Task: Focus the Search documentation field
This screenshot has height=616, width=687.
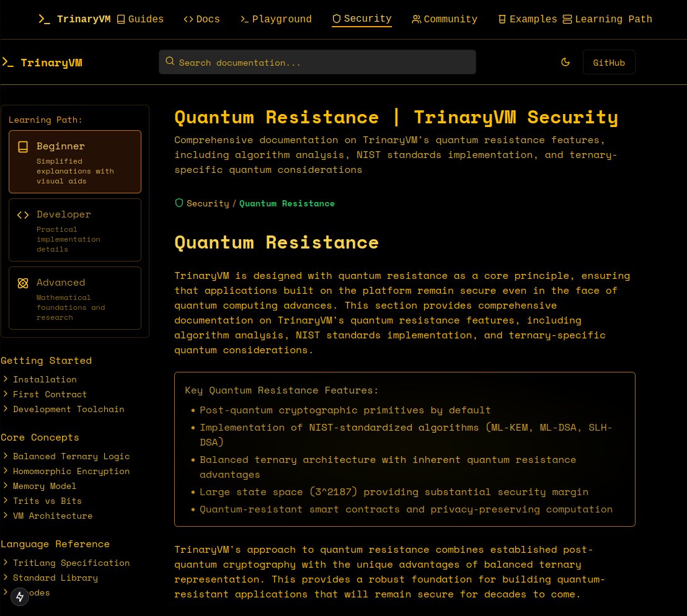Action: [x=317, y=62]
